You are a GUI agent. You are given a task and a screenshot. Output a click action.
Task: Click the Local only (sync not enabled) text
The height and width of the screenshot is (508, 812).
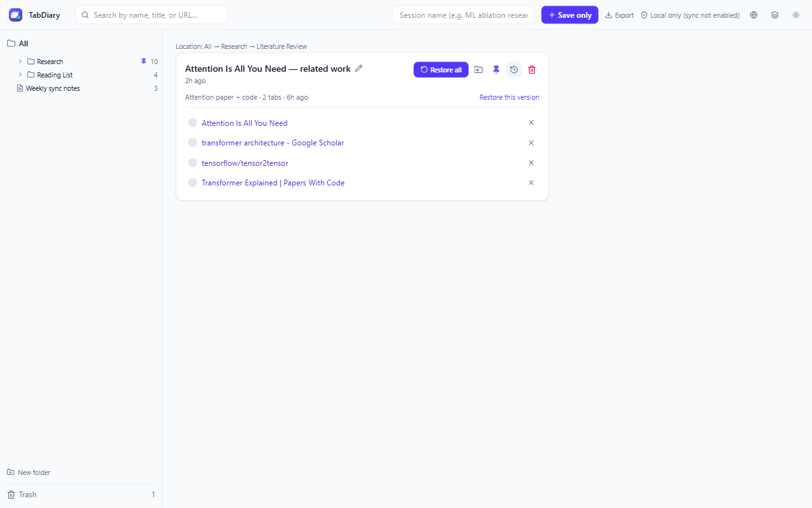pos(695,15)
